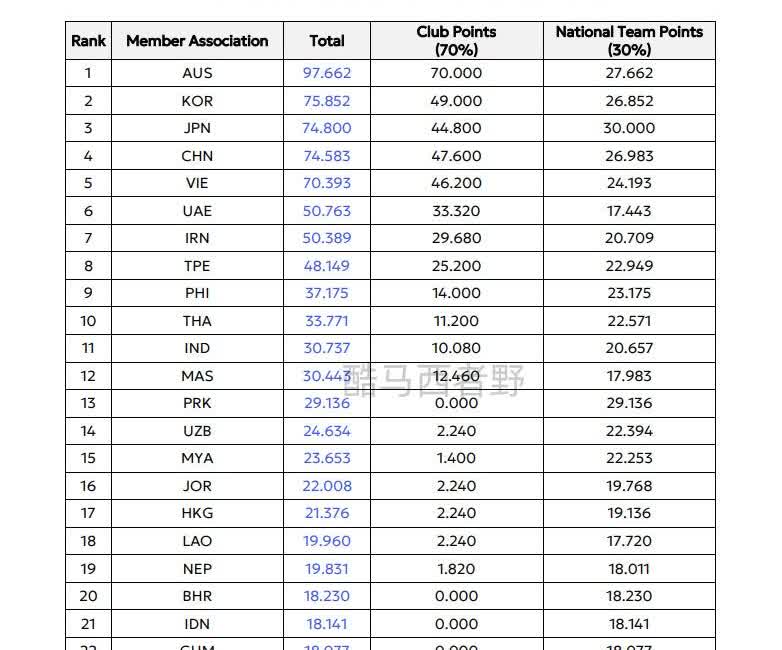
Task: Click the NEP club points 1.820 cell
Action: tap(457, 568)
